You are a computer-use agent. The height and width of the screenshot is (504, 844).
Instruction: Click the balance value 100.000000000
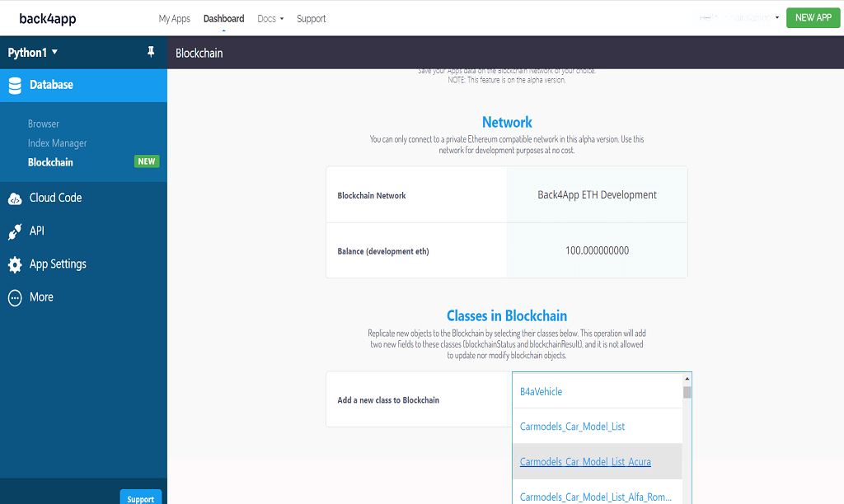pos(597,250)
